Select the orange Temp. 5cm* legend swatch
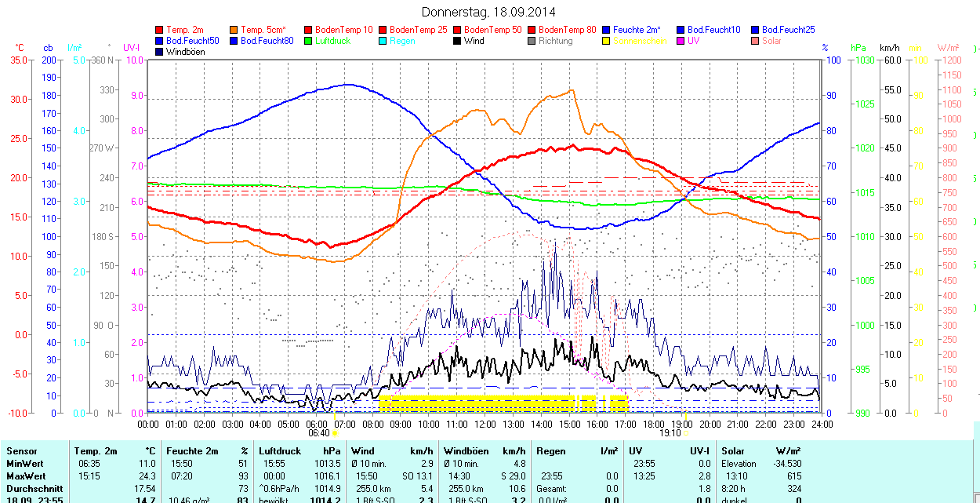The height and width of the screenshot is (503, 980). coord(234,30)
